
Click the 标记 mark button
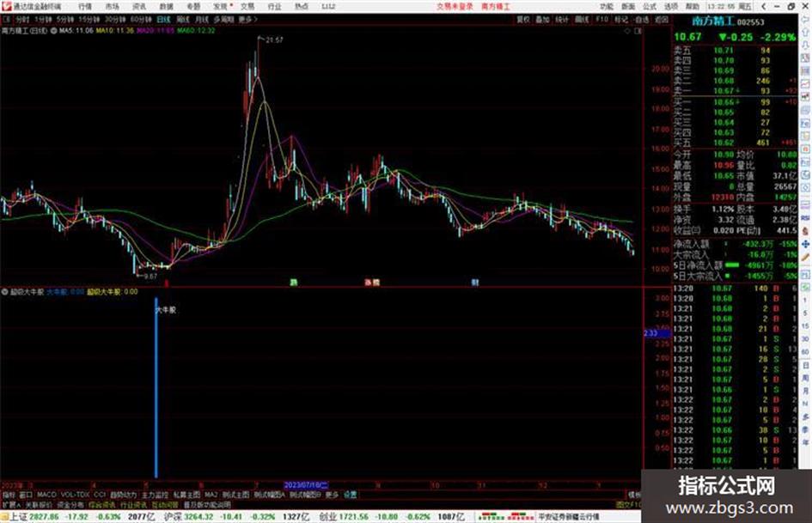coord(621,19)
